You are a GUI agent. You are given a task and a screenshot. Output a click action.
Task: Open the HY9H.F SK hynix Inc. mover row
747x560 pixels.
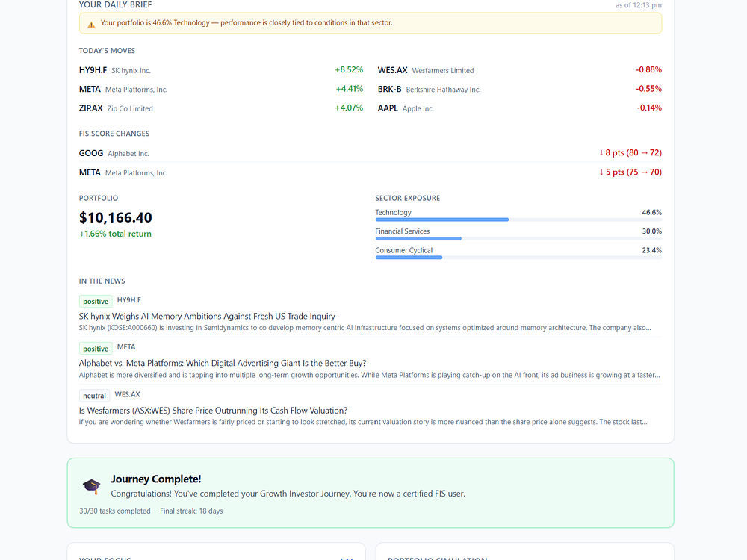tap(221, 70)
